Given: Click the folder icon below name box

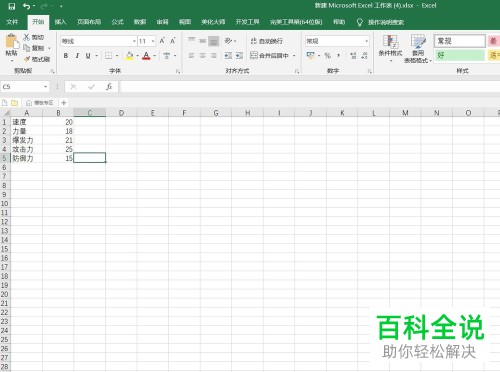Looking at the screenshot, I should 14,103.
